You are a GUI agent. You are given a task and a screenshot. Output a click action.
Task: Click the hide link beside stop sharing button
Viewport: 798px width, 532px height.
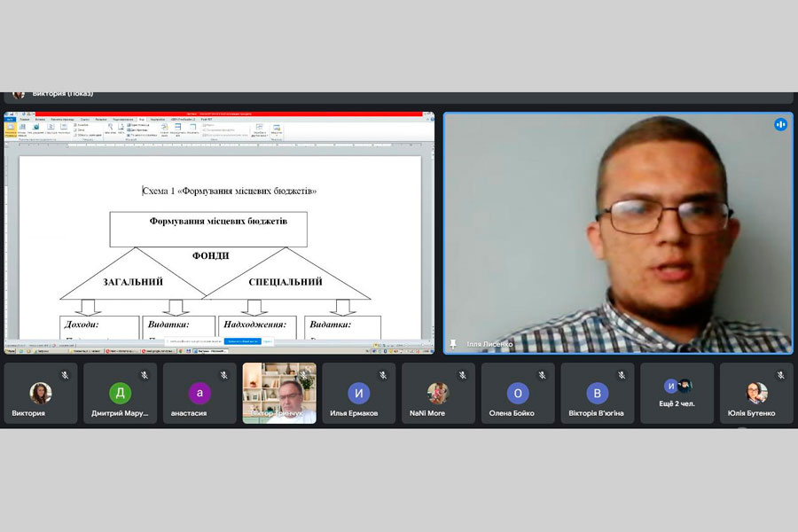coord(267,341)
